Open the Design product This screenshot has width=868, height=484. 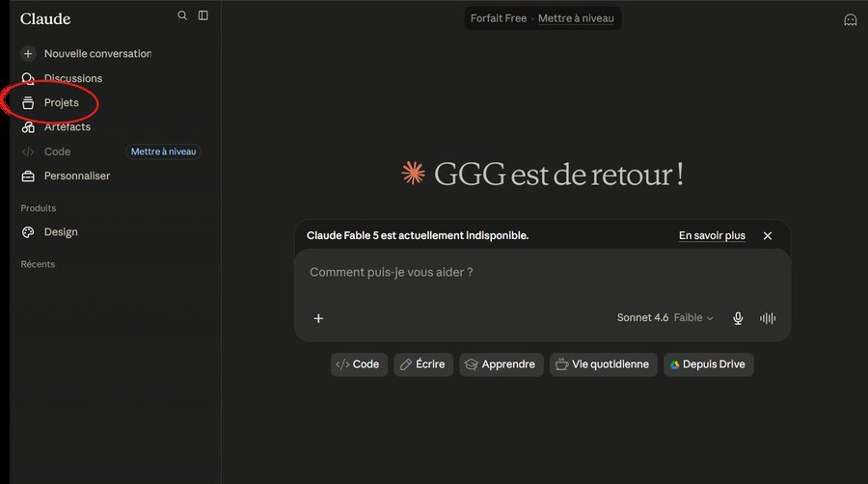pos(61,232)
